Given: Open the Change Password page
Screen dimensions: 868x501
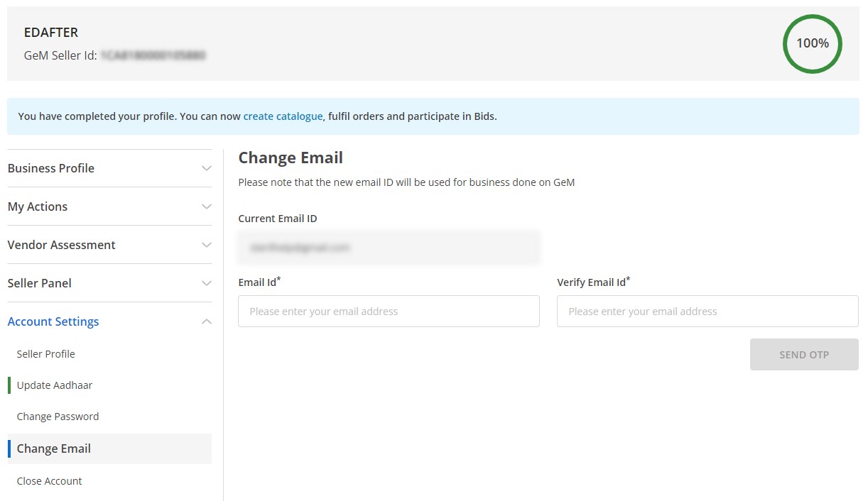Looking at the screenshot, I should 58,417.
